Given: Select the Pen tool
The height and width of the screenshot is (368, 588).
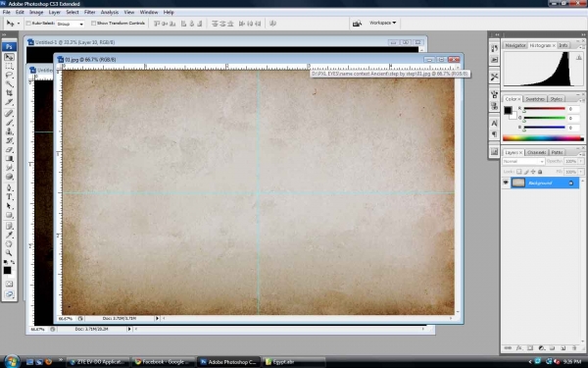Looking at the screenshot, I should click(9, 187).
